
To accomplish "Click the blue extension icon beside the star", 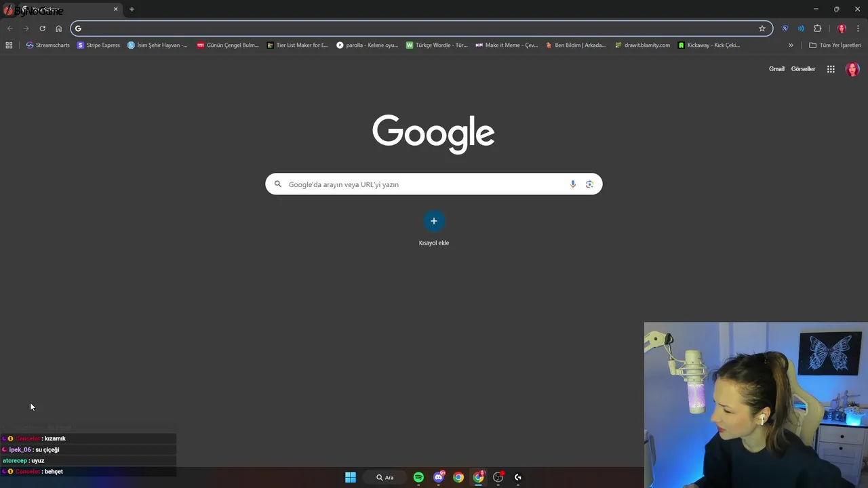I will pyautogui.click(x=785, y=28).
